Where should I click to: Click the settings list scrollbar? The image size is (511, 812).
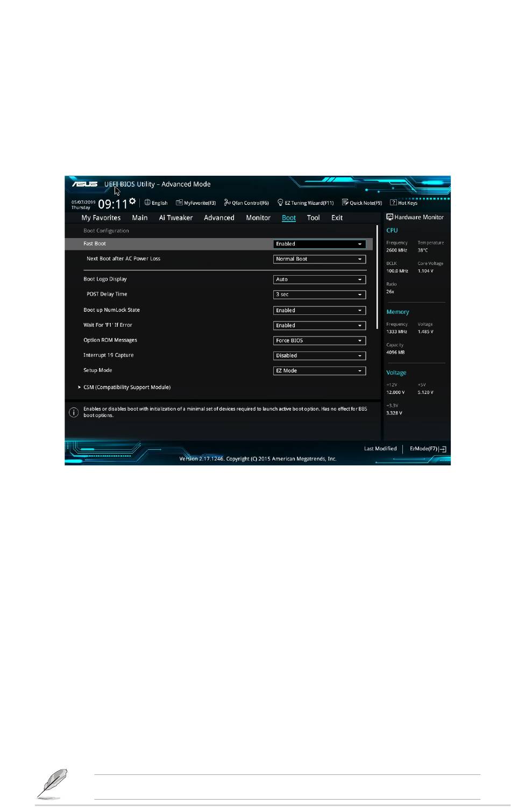point(378,277)
